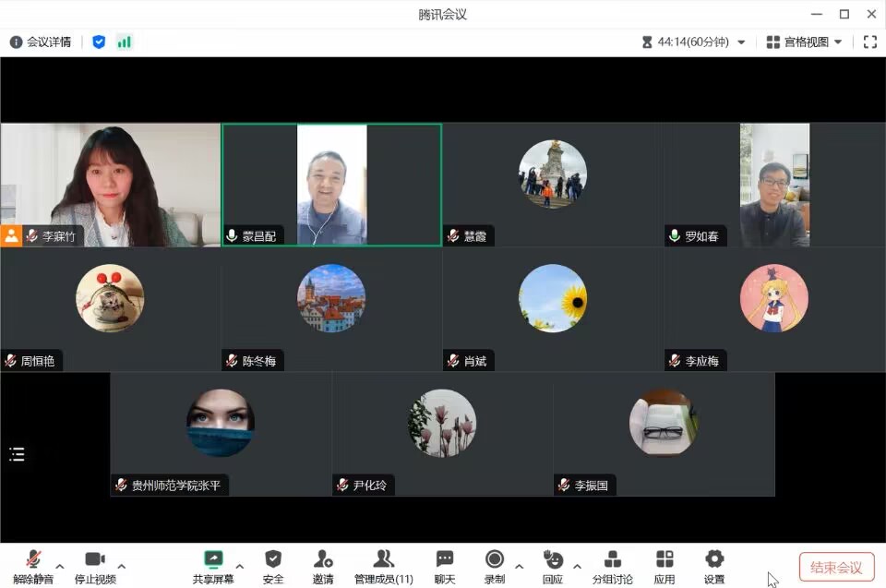Enter full screen mode icon
Screen dimensions: 886x588
[870, 42]
